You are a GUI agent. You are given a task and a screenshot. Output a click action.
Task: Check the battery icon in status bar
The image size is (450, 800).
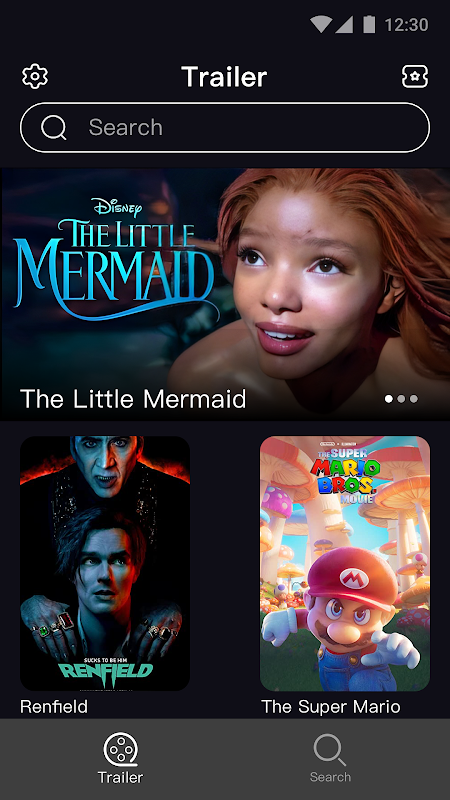[369, 24]
